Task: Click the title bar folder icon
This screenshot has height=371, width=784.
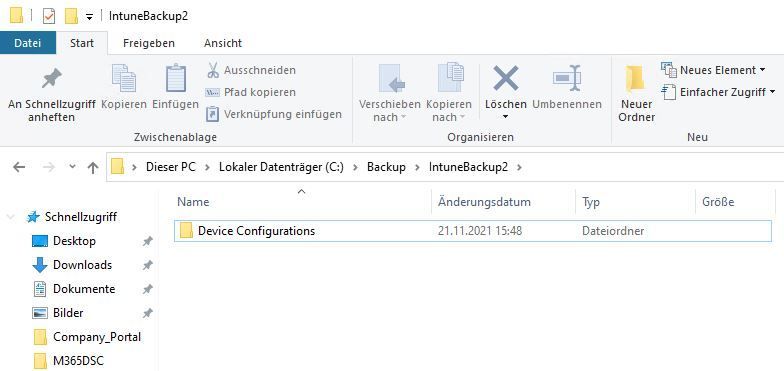Action: (x=16, y=16)
